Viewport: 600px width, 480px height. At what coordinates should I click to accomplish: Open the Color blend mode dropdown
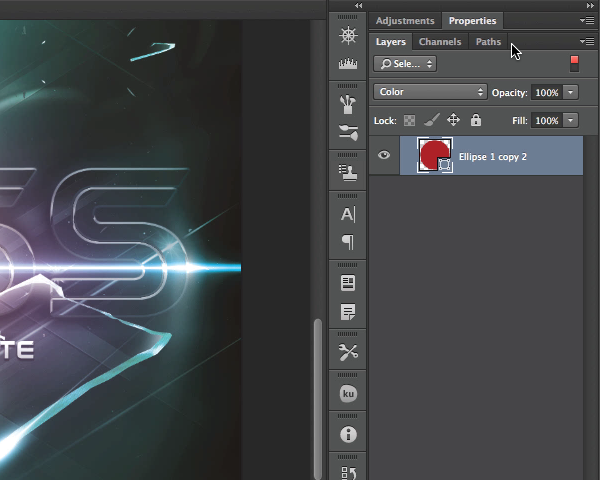click(x=430, y=92)
